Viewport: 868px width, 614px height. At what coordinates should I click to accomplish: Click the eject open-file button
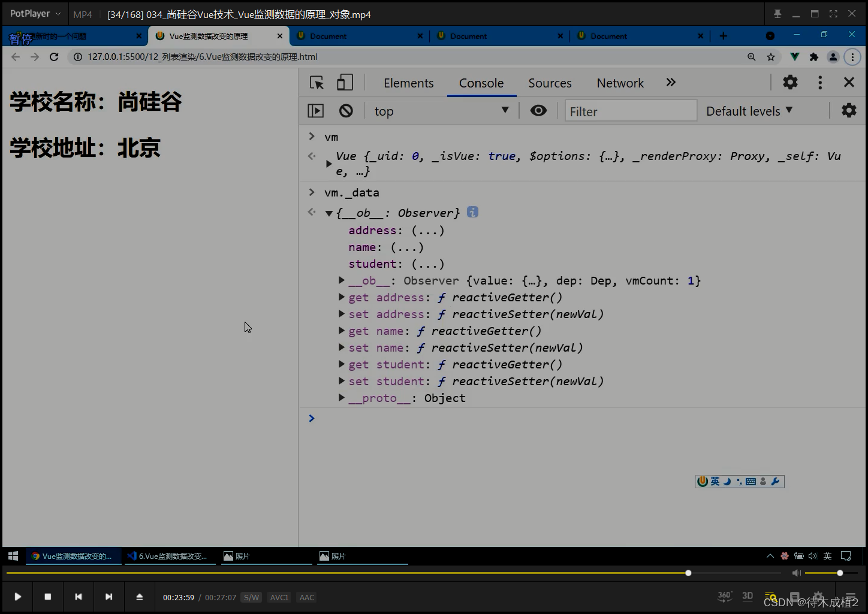tap(139, 597)
